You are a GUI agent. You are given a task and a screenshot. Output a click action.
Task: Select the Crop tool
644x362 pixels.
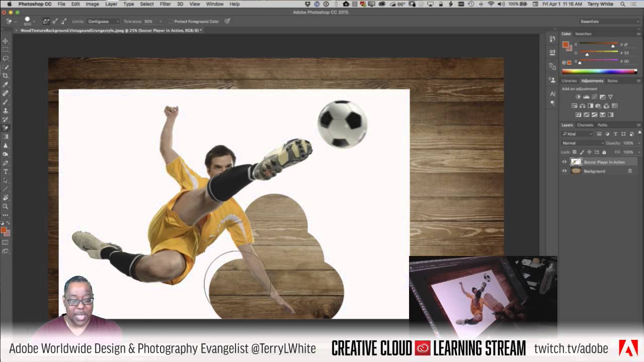point(6,75)
